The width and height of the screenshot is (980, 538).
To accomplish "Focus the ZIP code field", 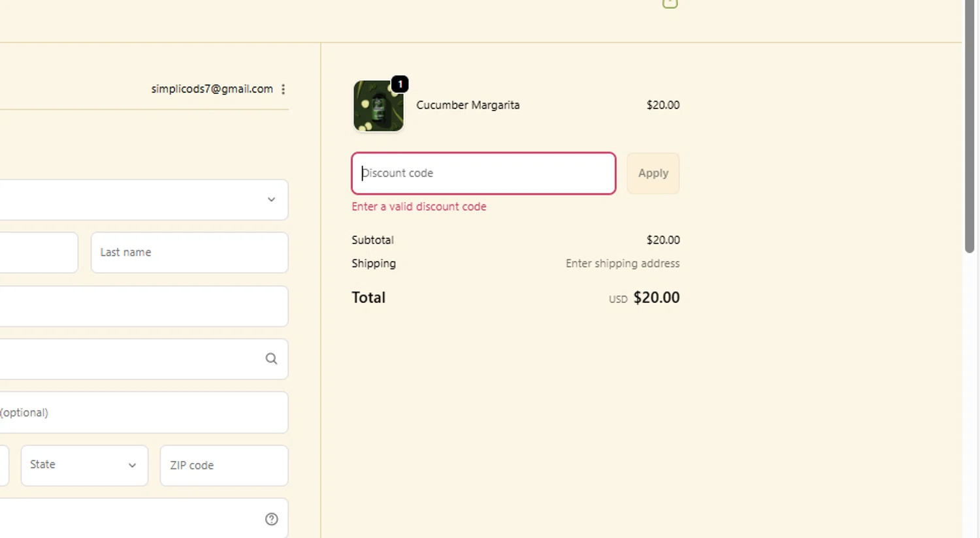I will click(224, 466).
